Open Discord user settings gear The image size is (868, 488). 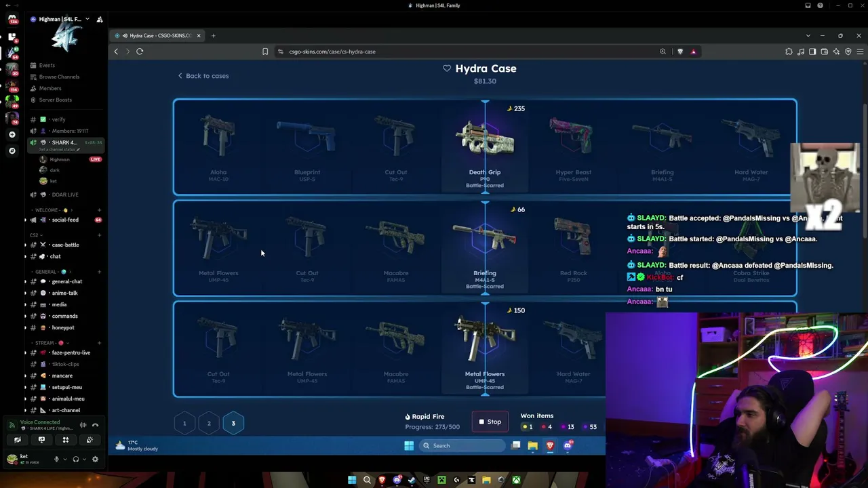95,459
